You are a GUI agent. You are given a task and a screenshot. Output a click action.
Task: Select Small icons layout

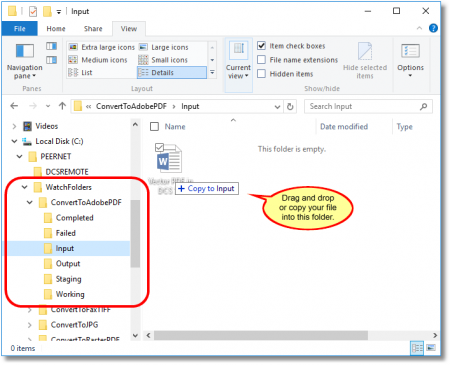163,60
